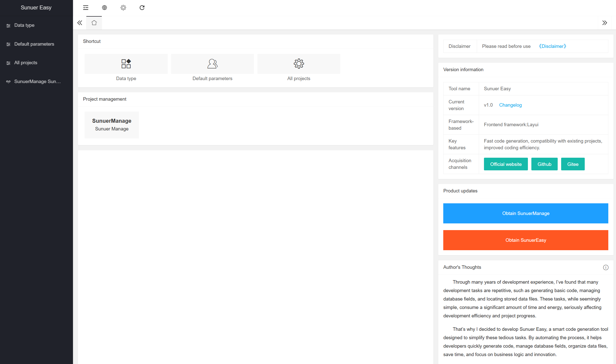The width and height of the screenshot is (616, 364).
Task: Click the Obtain SunuerEasy orange banner
Action: [526, 240]
